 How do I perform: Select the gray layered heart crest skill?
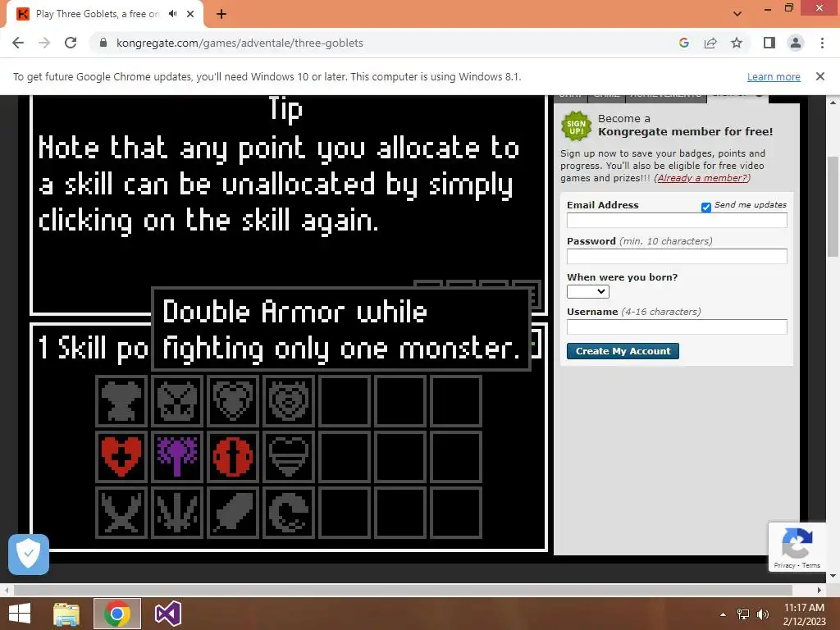pos(289,400)
